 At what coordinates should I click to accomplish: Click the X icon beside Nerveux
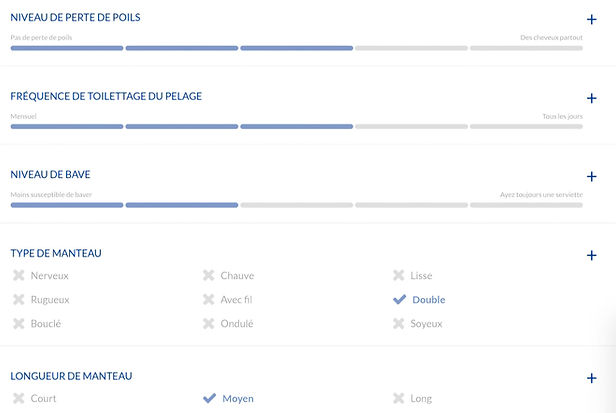[x=18, y=276]
